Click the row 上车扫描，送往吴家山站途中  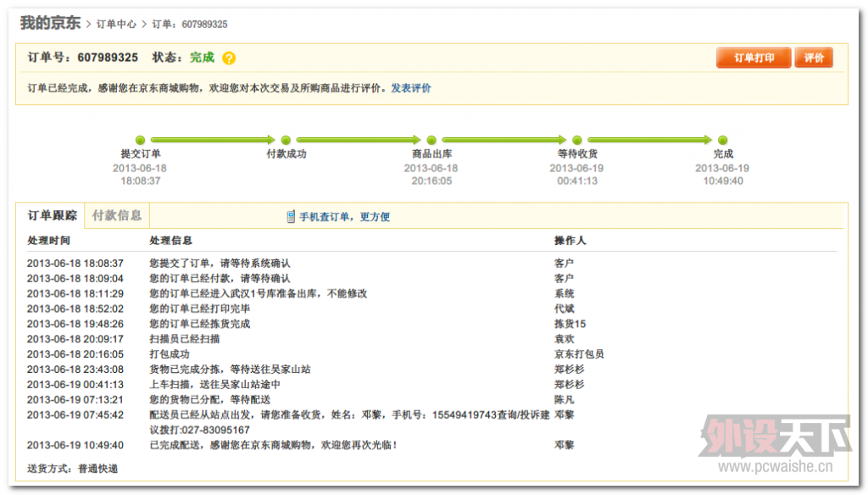click(x=214, y=384)
